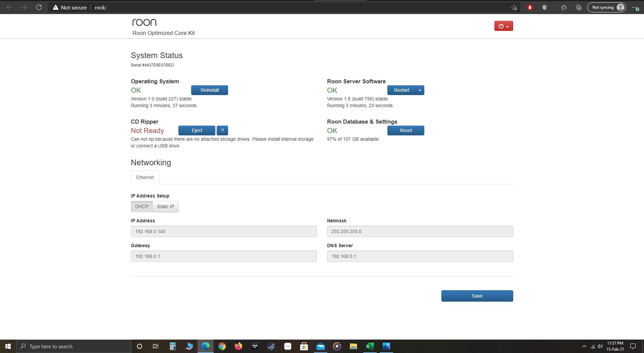Open the volume speaker tray icon
Image resolution: width=644 pixels, height=353 pixels.
(600, 346)
